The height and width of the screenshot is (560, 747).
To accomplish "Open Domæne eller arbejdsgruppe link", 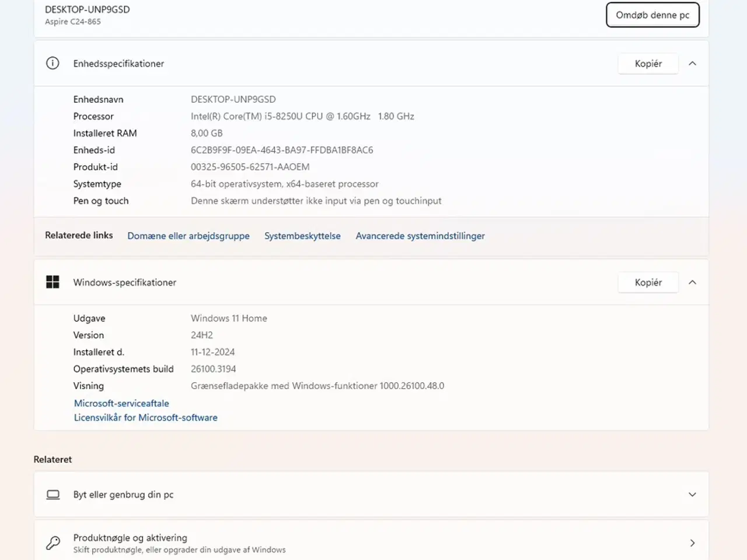I will coord(189,236).
